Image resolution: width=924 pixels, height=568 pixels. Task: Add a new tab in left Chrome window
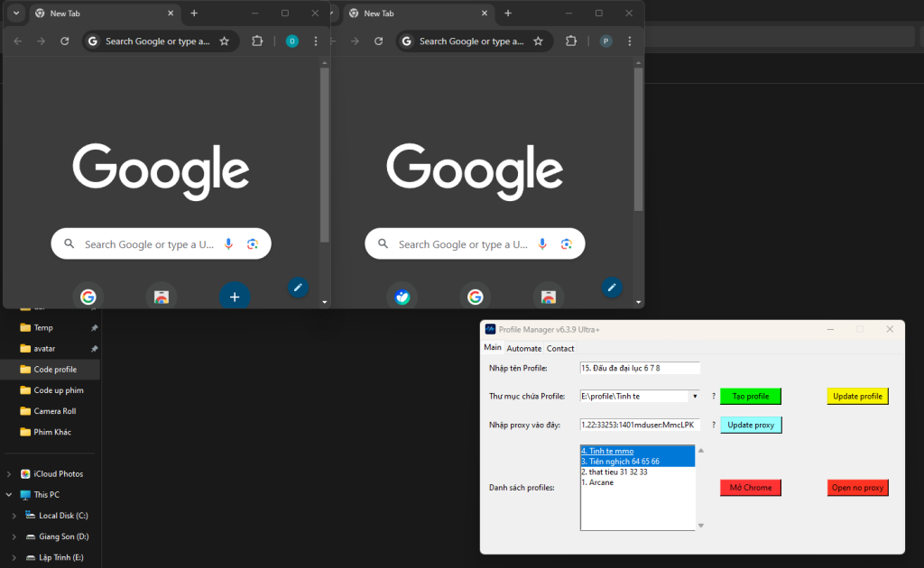coord(194,13)
